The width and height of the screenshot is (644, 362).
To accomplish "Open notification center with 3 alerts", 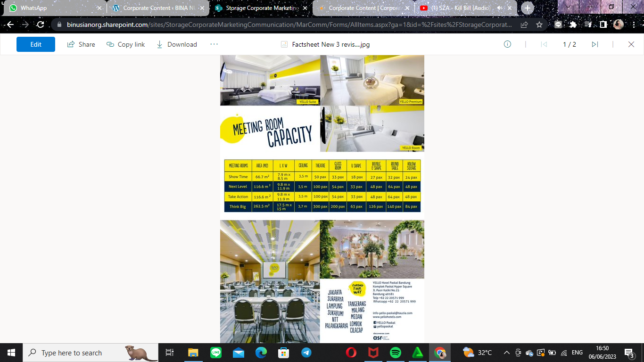I will pos(629,353).
